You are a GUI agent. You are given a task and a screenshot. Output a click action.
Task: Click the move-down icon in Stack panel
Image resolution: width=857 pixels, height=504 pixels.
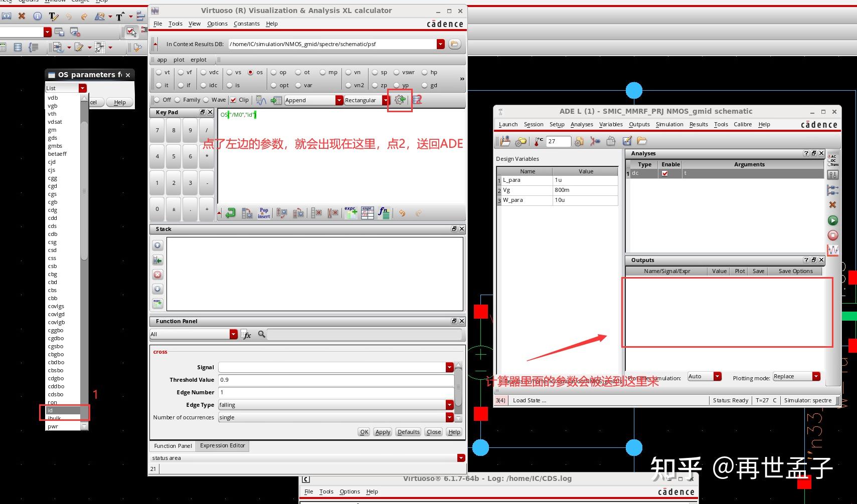(157, 289)
